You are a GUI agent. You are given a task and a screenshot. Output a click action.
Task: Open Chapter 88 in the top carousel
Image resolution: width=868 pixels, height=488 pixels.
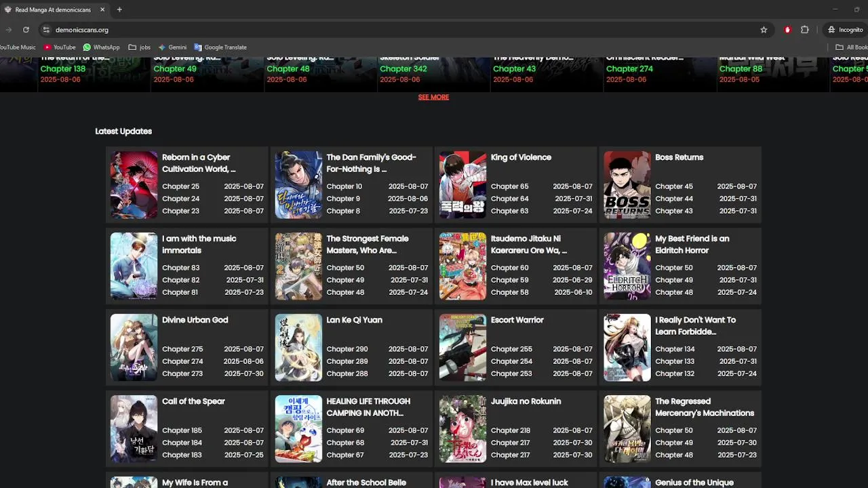click(741, 68)
